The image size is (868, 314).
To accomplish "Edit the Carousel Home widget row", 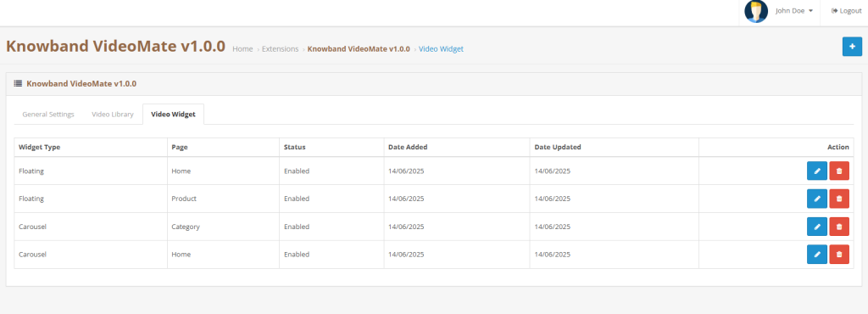I will pos(817,255).
